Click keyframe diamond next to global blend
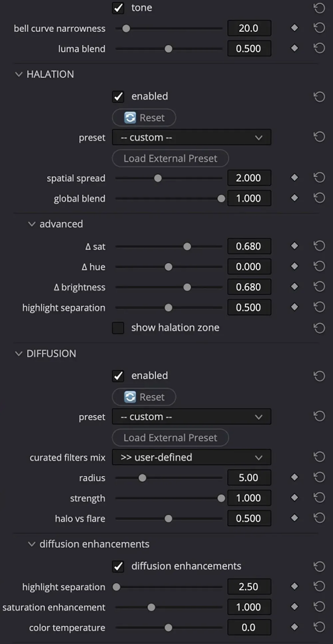Viewport: 333px width, 644px height. point(294,198)
